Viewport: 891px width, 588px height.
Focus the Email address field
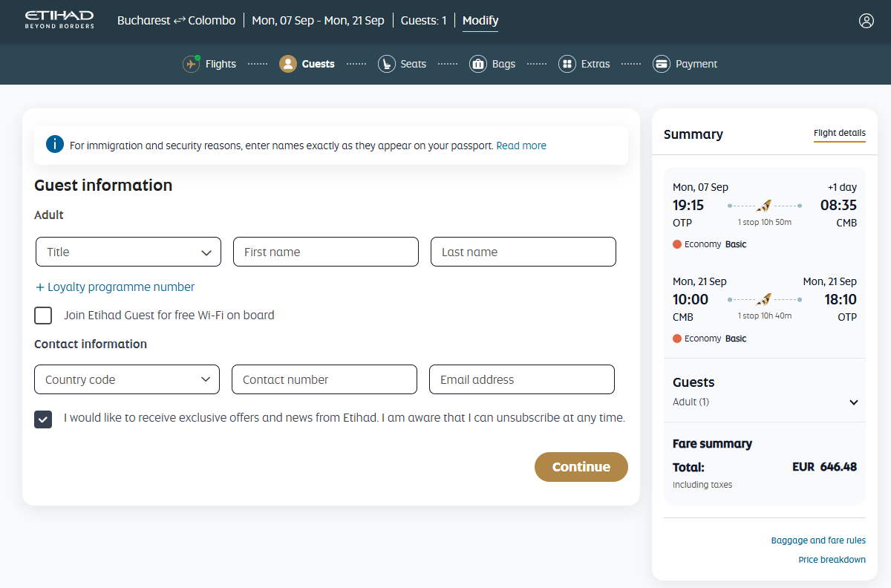point(521,379)
